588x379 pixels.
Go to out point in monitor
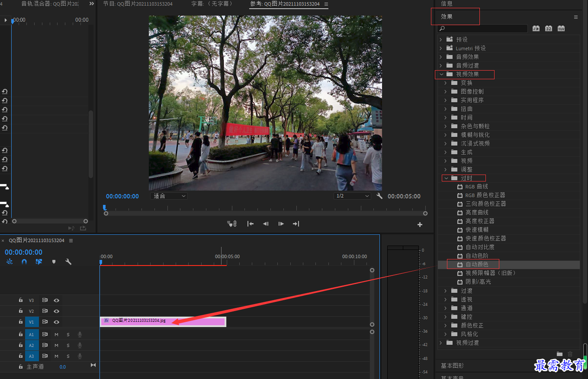(296, 224)
